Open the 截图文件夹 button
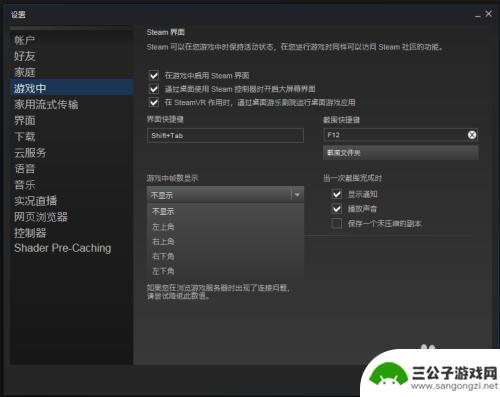Screen dimensions: 500x397 [401, 153]
